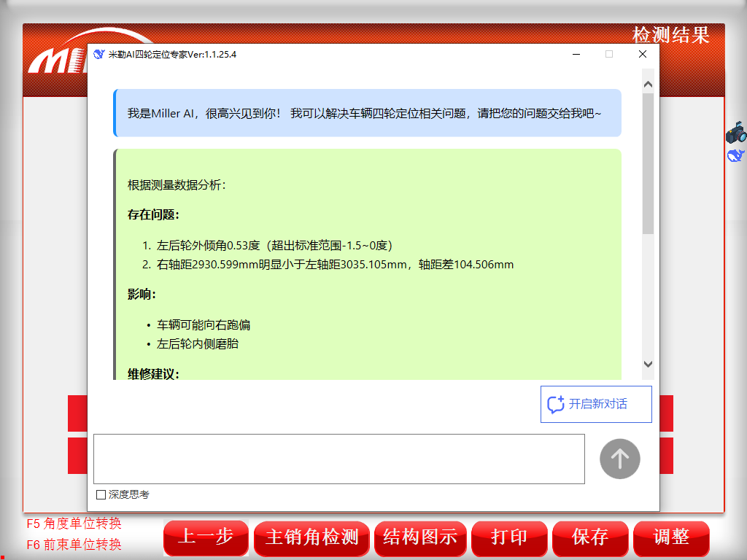Click the 检测结果 title in background window
Viewport: 747px width, 560px height.
click(x=671, y=35)
